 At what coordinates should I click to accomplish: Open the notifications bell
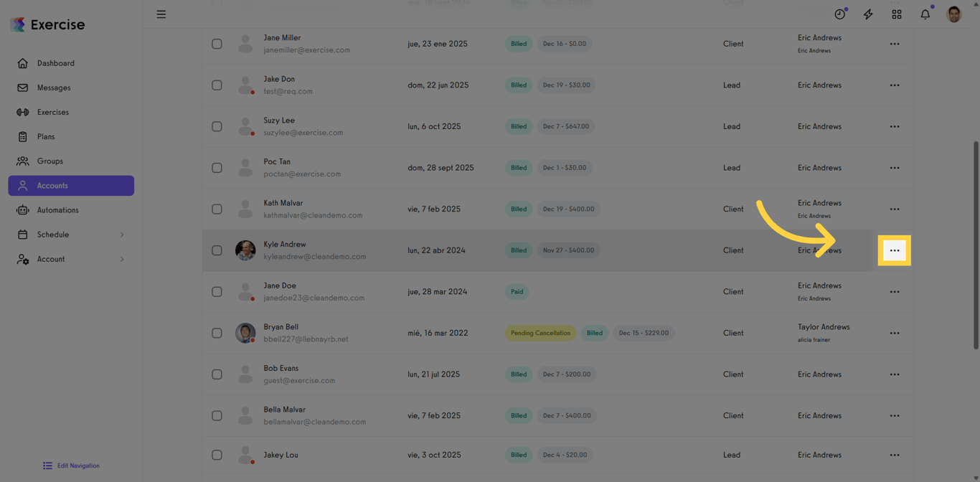(x=925, y=14)
